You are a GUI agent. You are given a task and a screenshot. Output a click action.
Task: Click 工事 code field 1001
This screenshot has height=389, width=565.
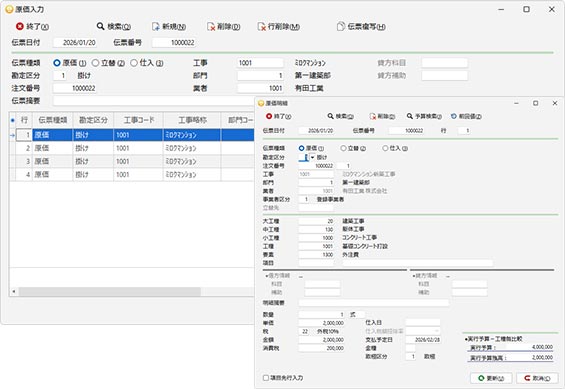click(260, 63)
